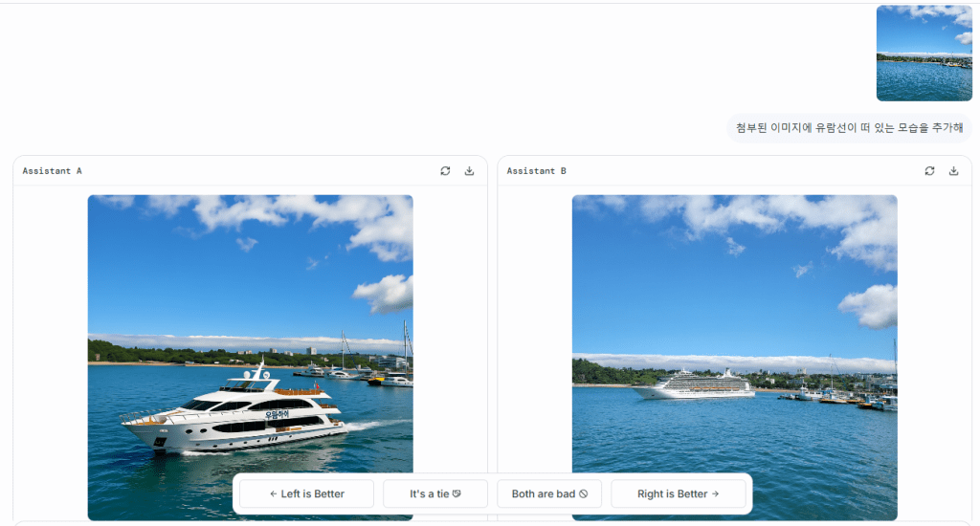Click the Assistant B label
The height and width of the screenshot is (526, 980).
click(536, 170)
